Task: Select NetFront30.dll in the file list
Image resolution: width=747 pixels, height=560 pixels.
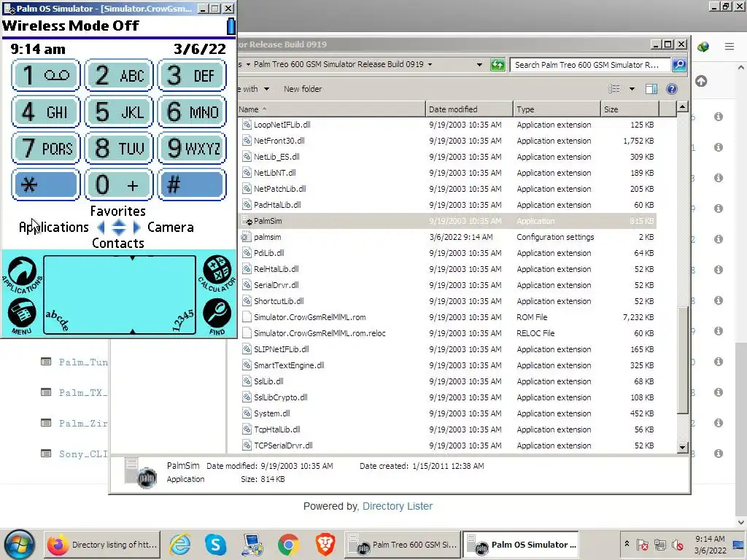Action: [x=447, y=141]
